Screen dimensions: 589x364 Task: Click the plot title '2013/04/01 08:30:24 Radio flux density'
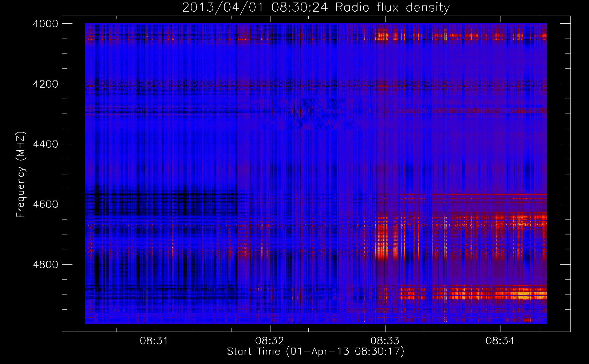pos(316,7)
